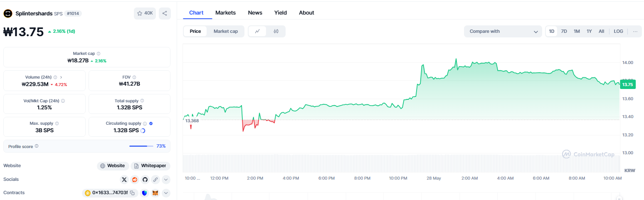Open FDV info icon
The image size is (644, 200).
(134, 77)
